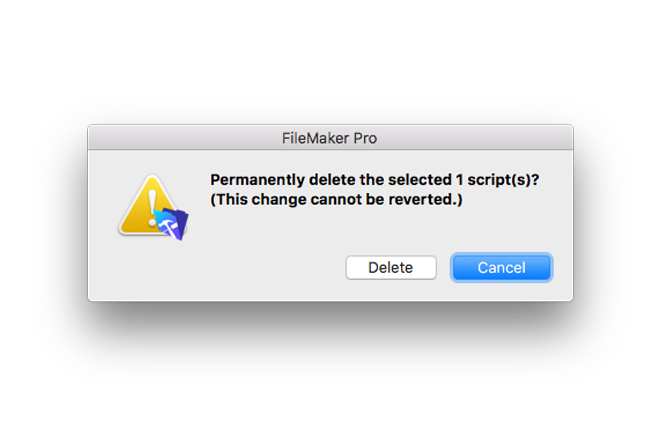Click the black backdrop above the dialog
660x440 pixels.
[330, 110]
